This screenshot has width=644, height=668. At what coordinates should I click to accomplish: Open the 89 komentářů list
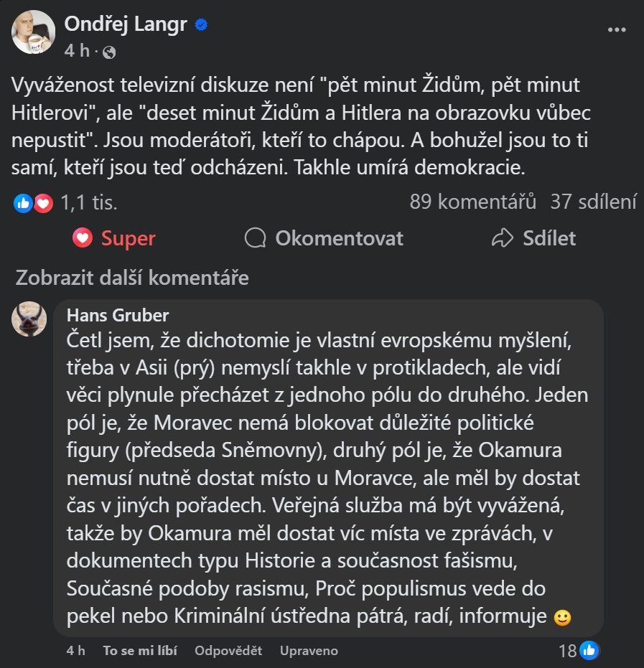472,202
